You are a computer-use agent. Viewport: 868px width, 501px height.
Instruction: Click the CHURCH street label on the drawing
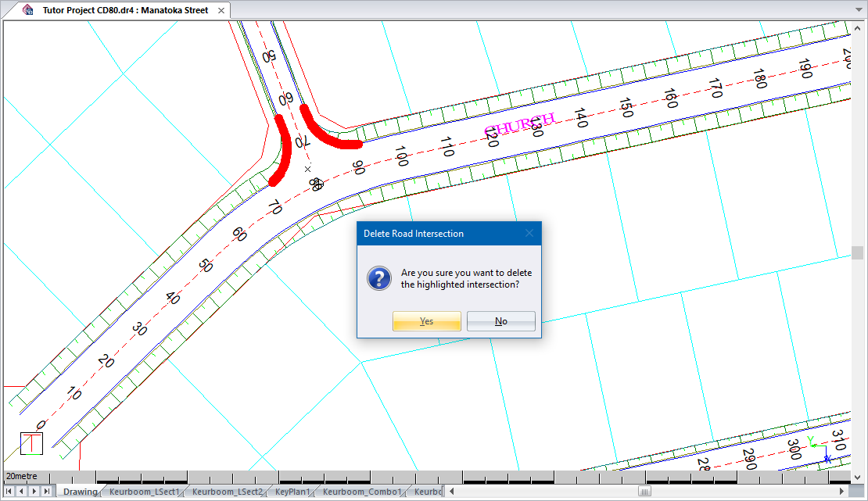click(519, 123)
